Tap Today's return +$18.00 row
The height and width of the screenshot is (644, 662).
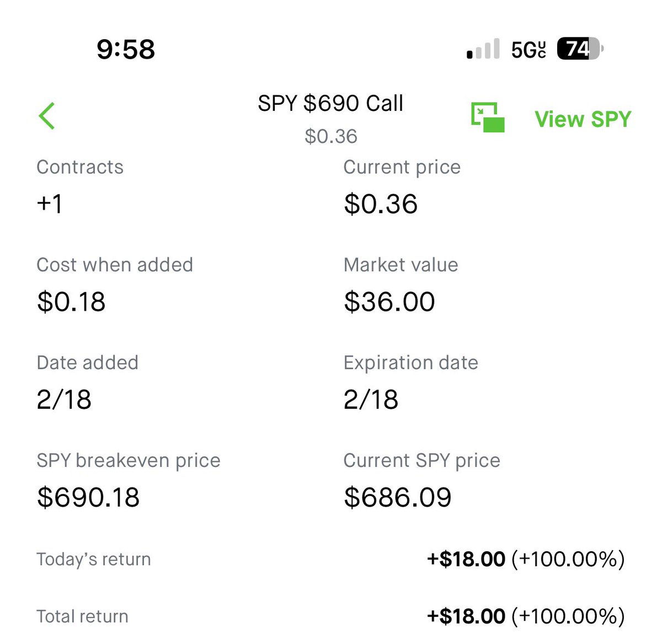[x=331, y=559]
